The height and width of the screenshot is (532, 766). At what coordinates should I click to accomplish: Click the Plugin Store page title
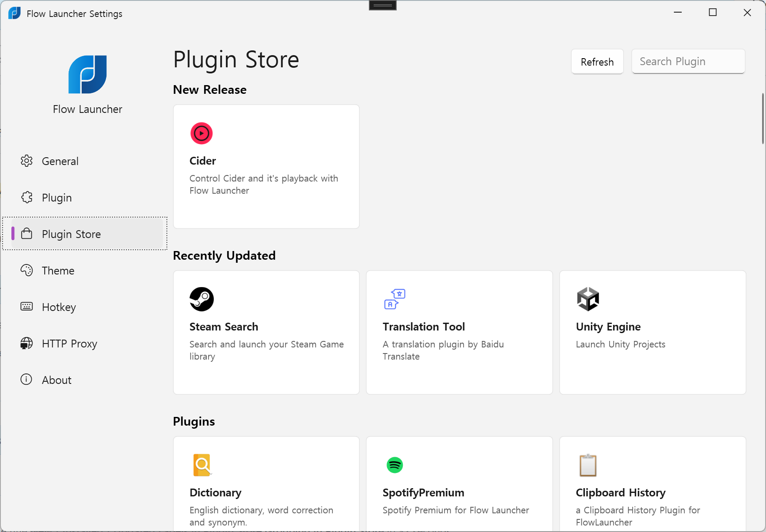(x=236, y=59)
